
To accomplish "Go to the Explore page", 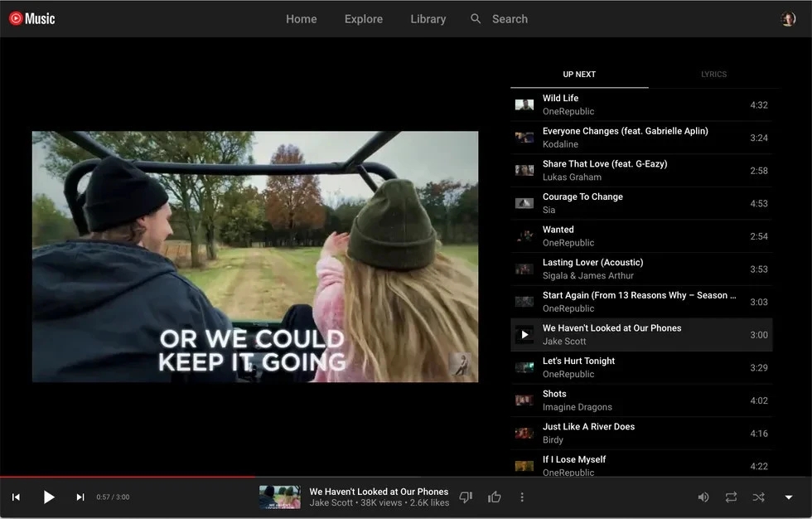I will click(364, 19).
